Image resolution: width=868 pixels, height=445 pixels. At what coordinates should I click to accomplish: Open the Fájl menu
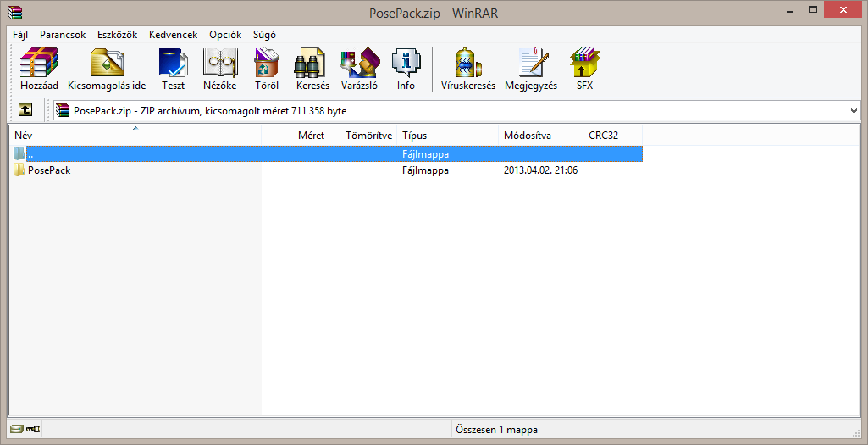(20, 35)
